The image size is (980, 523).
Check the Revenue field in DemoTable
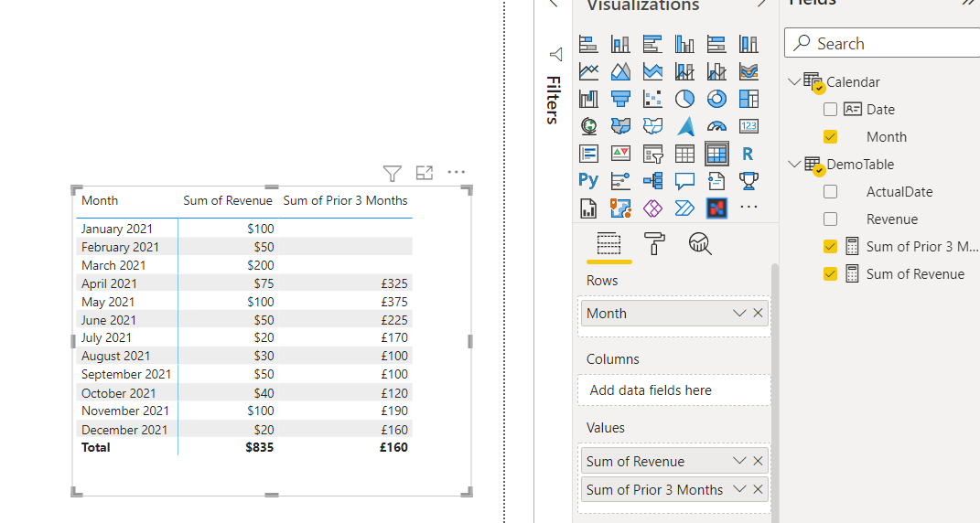click(830, 219)
